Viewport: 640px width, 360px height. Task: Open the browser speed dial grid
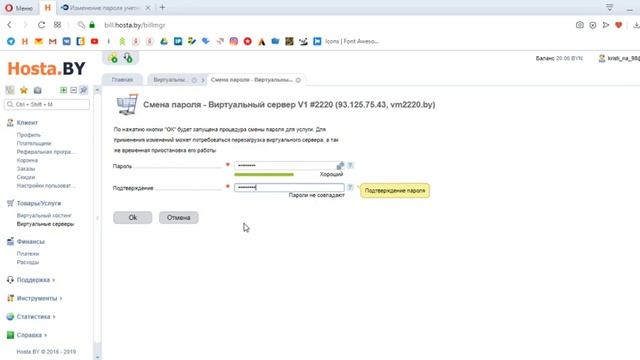click(x=58, y=25)
